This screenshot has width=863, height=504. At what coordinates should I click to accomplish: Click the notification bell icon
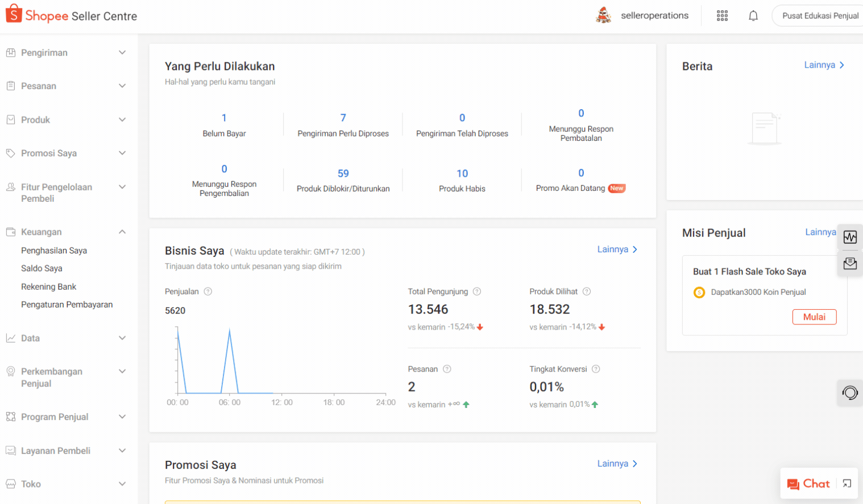pyautogui.click(x=753, y=16)
